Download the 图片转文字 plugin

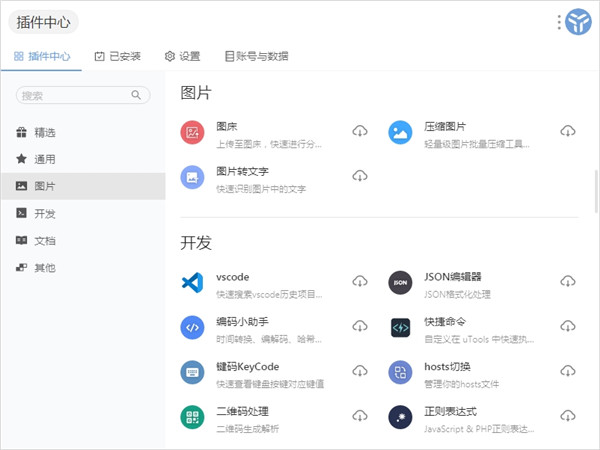pos(360,176)
